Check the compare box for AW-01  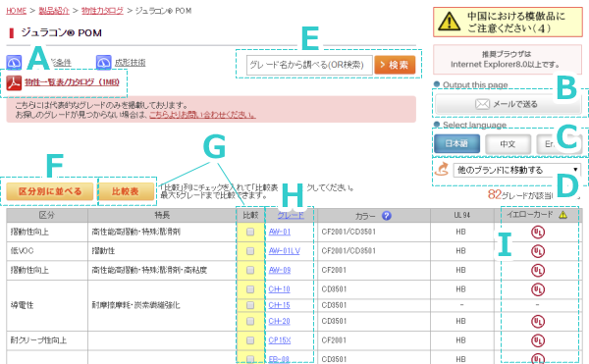coord(250,232)
